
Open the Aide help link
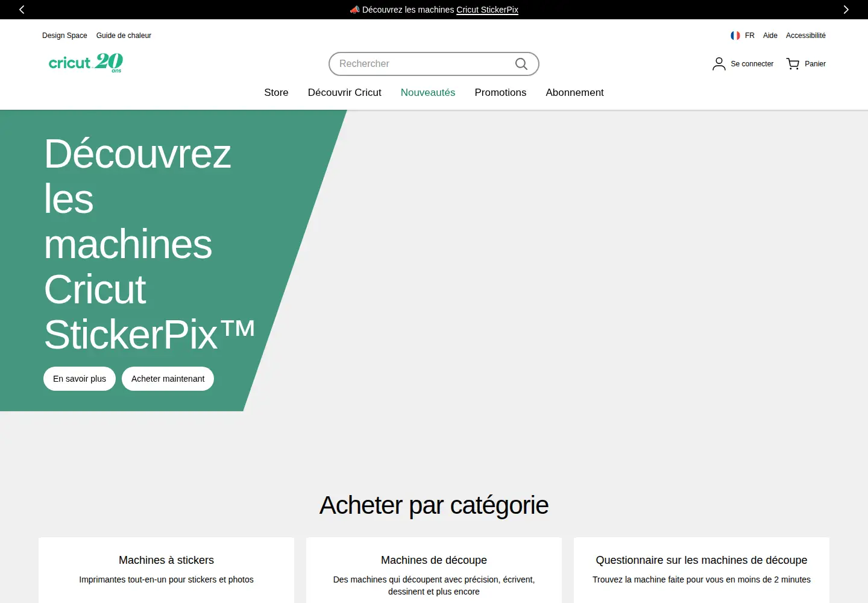click(770, 36)
